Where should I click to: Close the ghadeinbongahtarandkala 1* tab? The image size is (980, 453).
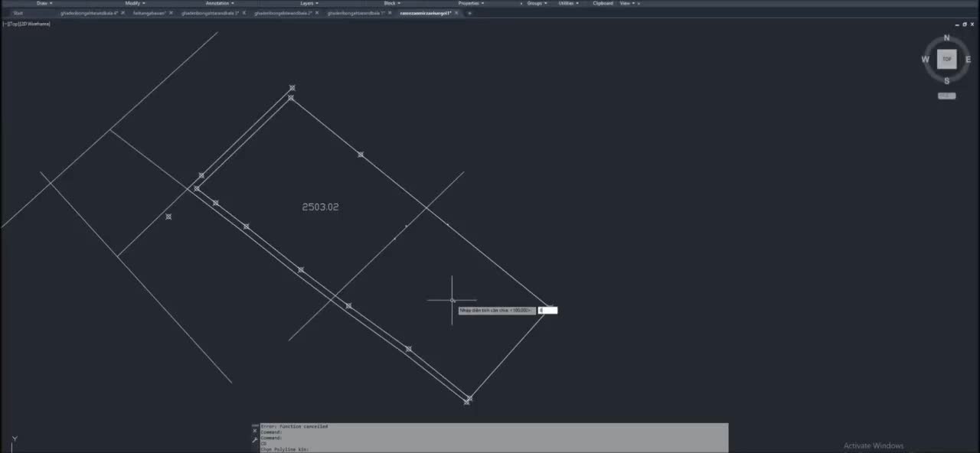pos(389,13)
